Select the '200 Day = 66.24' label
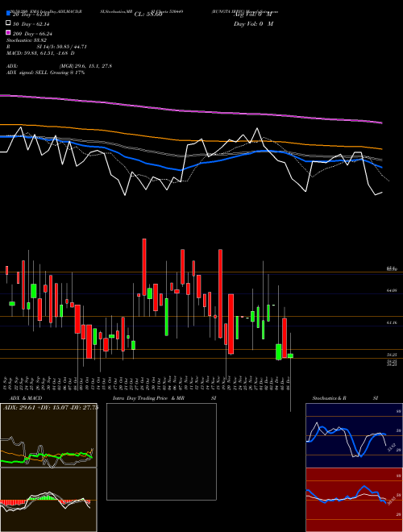The height and width of the screenshot is (532, 403). point(32,34)
